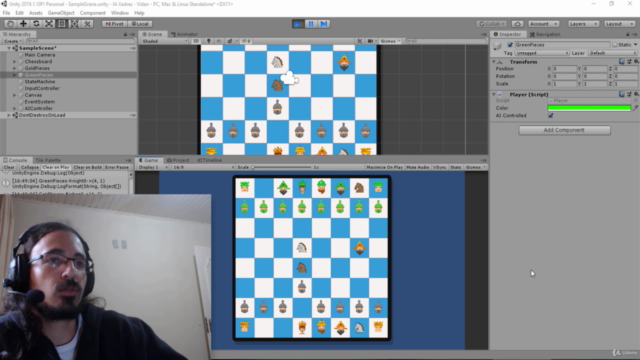640x360 pixels.
Task: Toggle Pivot handle position button
Action: [114, 24]
